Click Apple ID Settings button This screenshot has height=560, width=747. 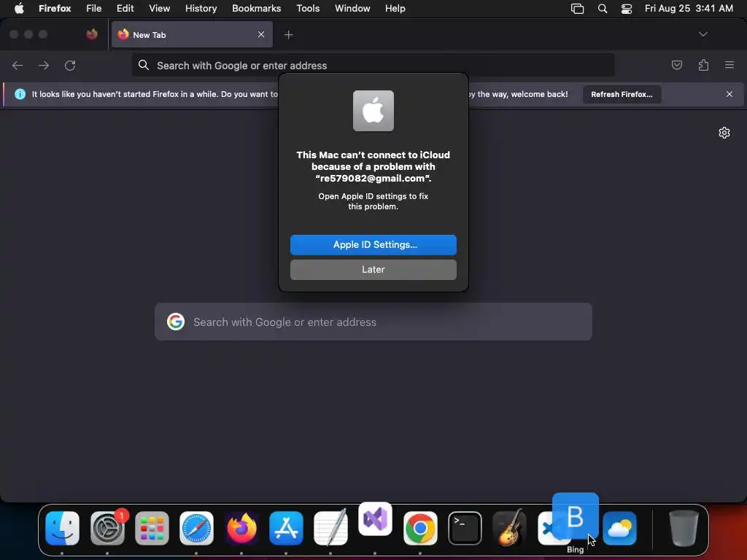click(373, 245)
